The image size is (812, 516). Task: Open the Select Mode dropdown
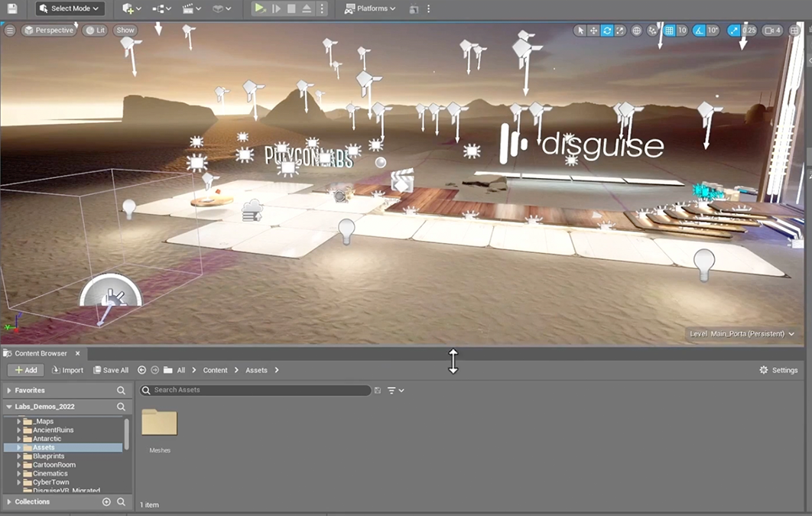[x=70, y=8]
